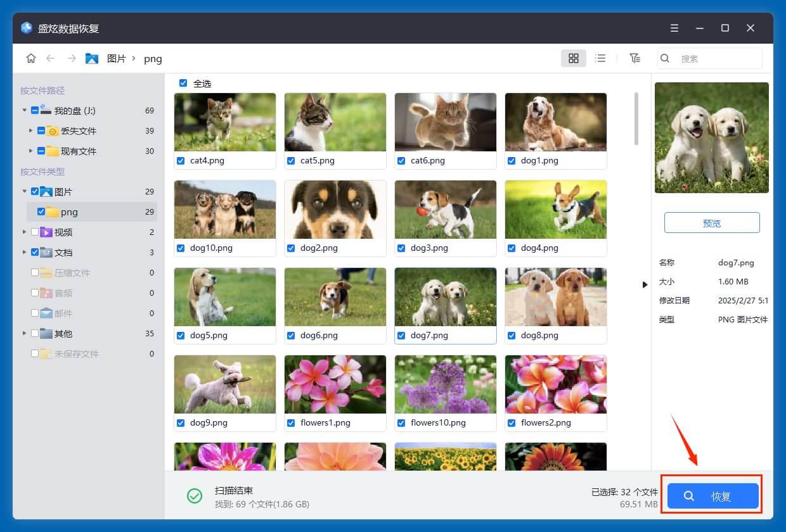This screenshot has height=532, width=786.
Task: Click the 搜索 search input field
Action: pyautogui.click(x=716, y=58)
